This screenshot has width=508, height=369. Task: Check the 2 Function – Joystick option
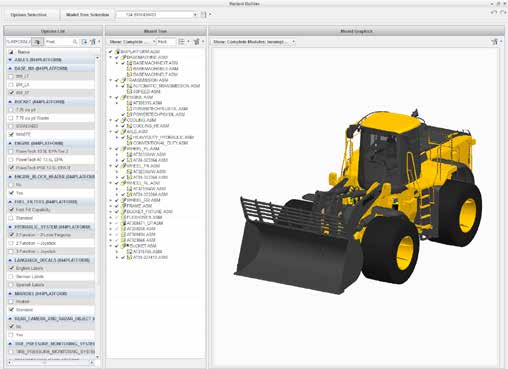(11, 243)
